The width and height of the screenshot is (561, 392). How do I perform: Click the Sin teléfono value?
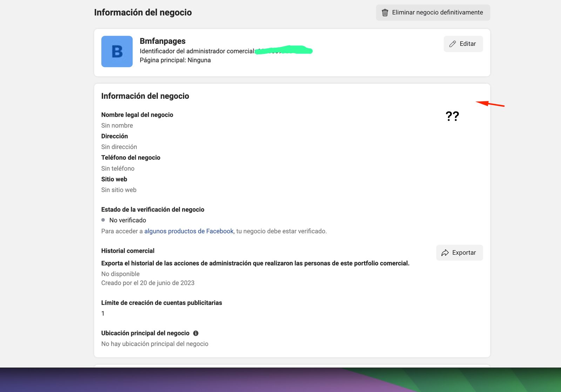pos(118,169)
